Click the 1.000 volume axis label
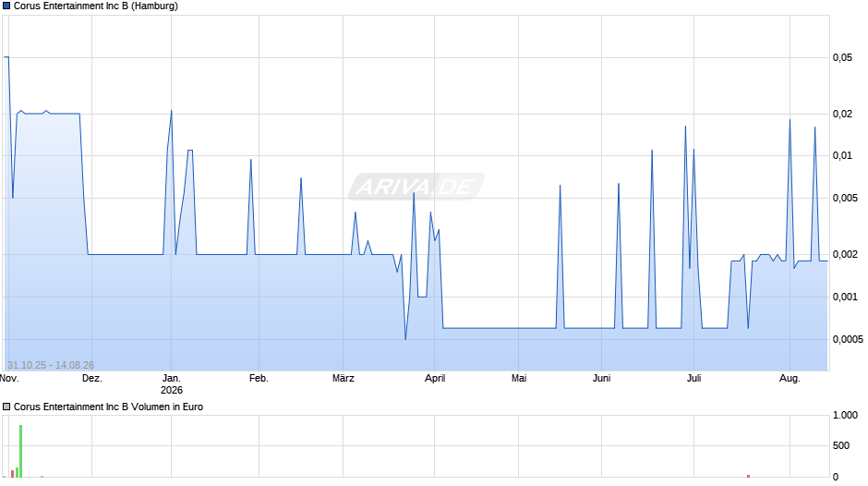Image resolution: width=868 pixels, height=486 pixels. click(x=845, y=415)
